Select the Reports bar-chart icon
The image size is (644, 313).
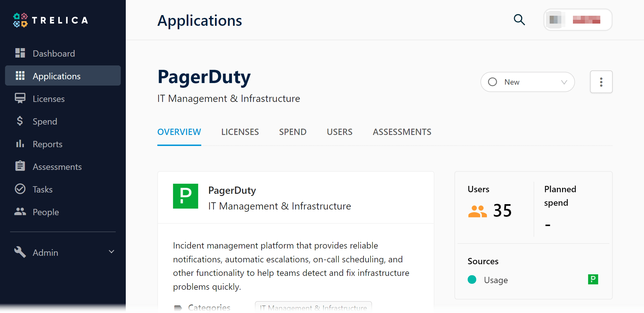click(20, 144)
